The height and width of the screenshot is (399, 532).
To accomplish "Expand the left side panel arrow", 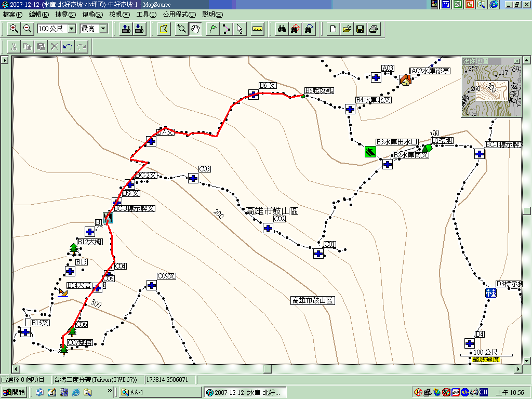I will click(x=4, y=60).
